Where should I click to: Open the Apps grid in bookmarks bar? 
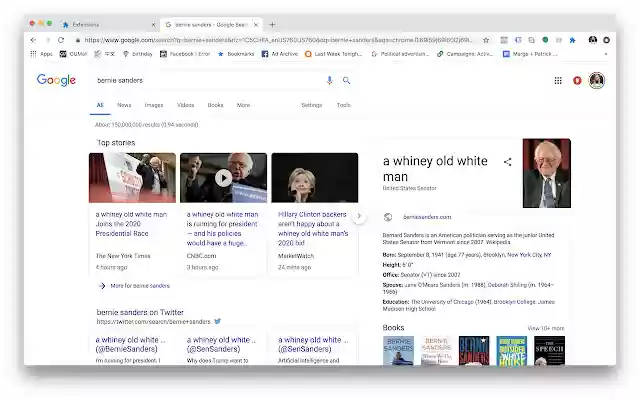coord(41,54)
